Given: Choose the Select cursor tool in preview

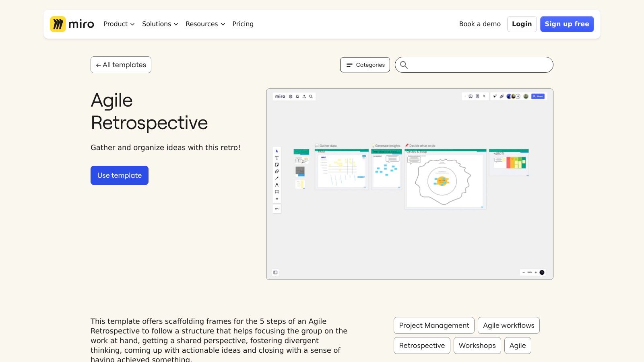Looking at the screenshot, I should point(277,151).
